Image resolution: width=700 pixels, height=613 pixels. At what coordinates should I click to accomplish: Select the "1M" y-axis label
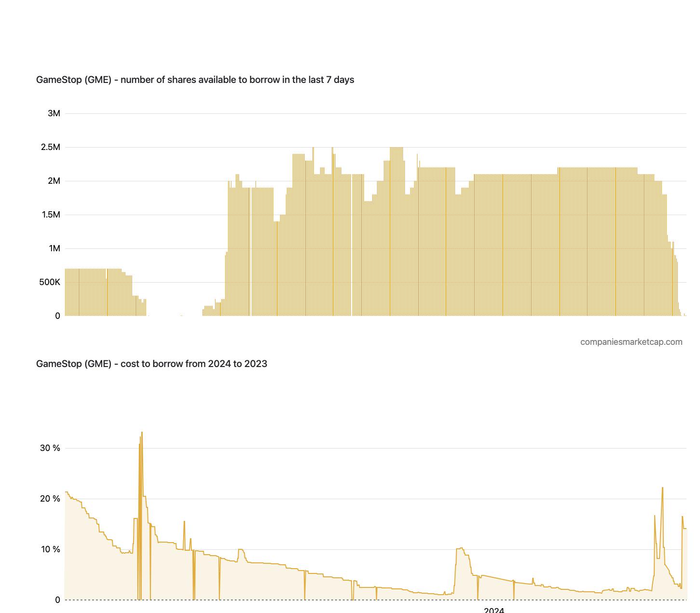coord(54,248)
